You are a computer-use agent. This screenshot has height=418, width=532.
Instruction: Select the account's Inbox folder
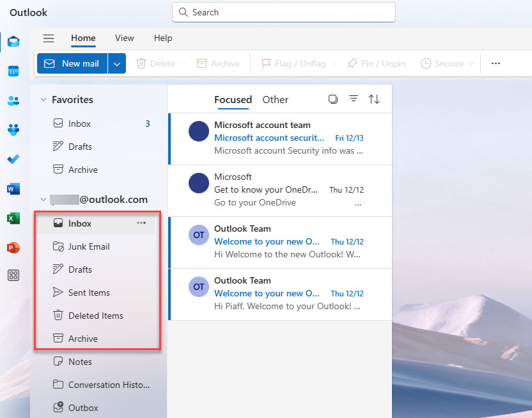click(96, 223)
